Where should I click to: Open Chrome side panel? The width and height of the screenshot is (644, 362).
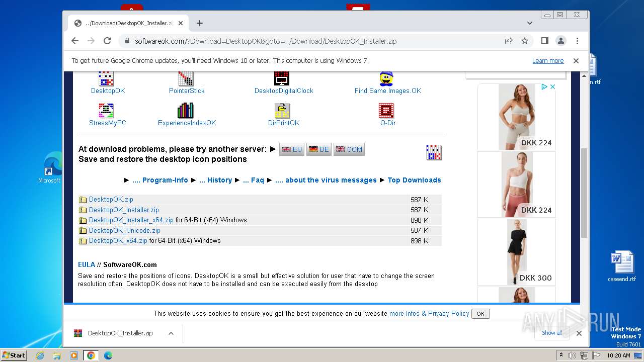tap(544, 41)
